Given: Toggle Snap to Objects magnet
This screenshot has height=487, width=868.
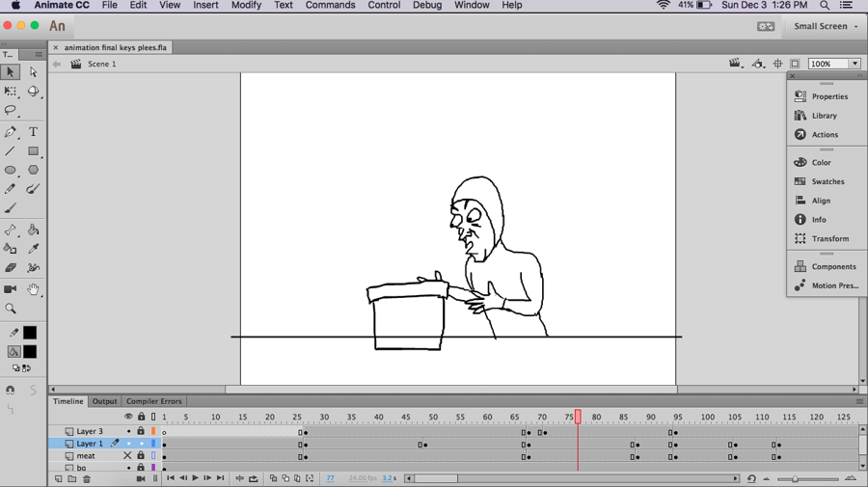Looking at the screenshot, I should point(10,391).
